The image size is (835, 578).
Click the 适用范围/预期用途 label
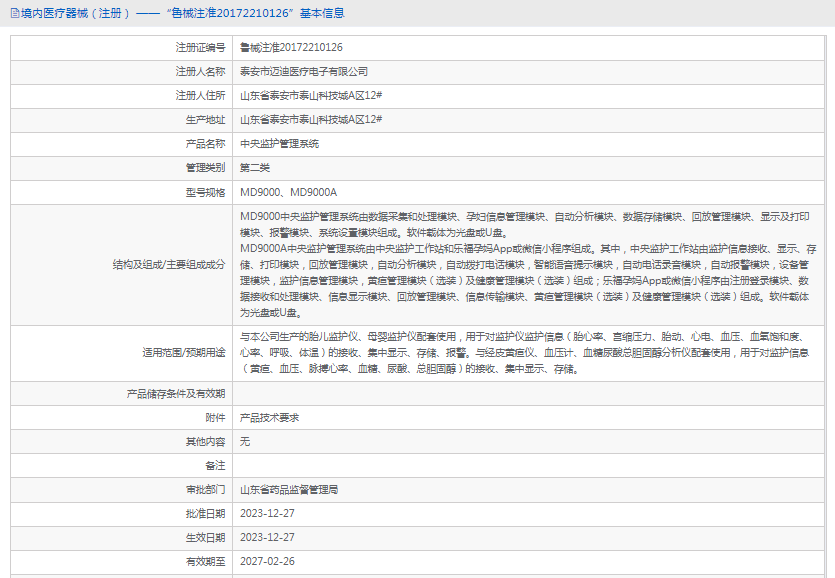pos(184,353)
